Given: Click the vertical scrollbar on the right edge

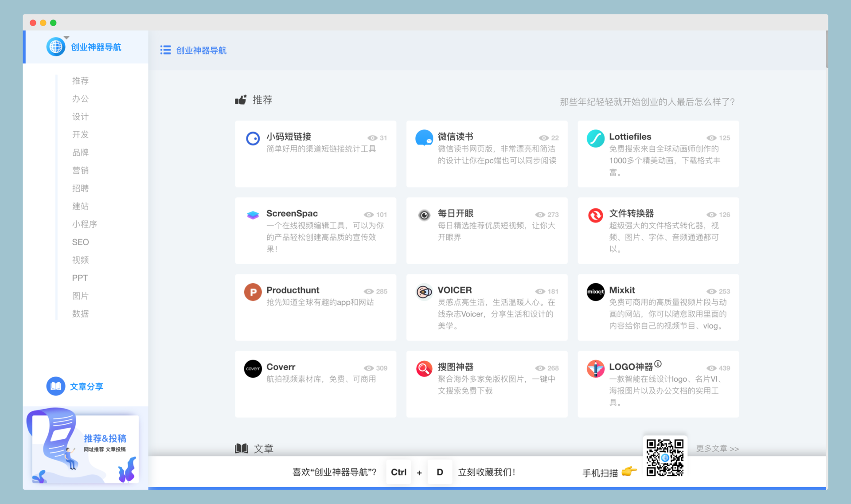Looking at the screenshot, I should [x=827, y=49].
